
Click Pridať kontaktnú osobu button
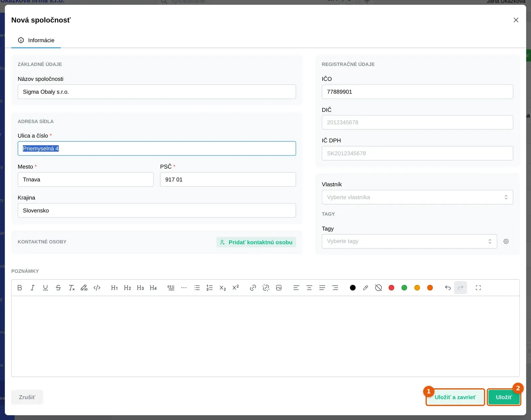pos(256,242)
